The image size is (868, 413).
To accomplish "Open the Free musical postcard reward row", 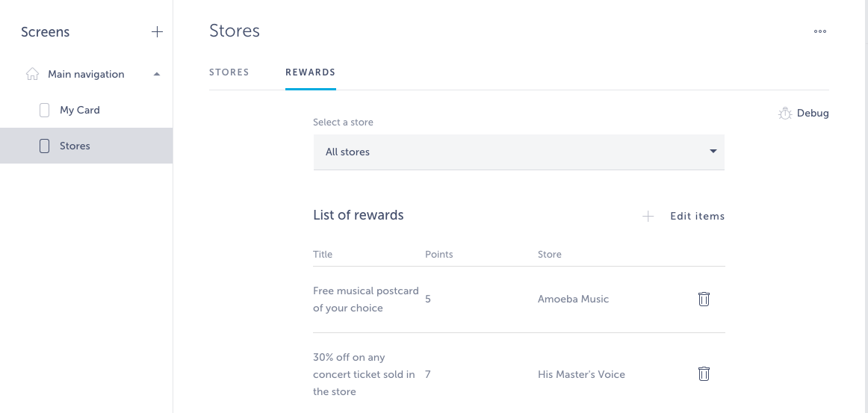I will (518, 299).
